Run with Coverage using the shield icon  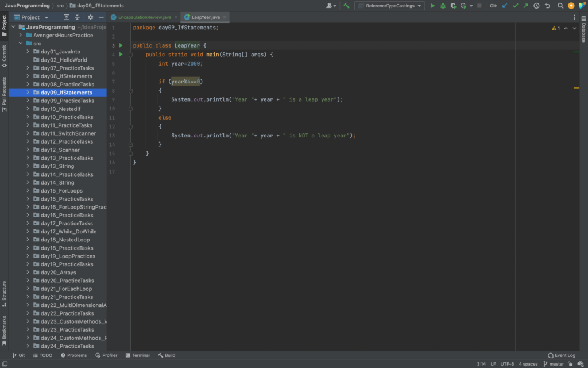pyautogui.click(x=453, y=6)
